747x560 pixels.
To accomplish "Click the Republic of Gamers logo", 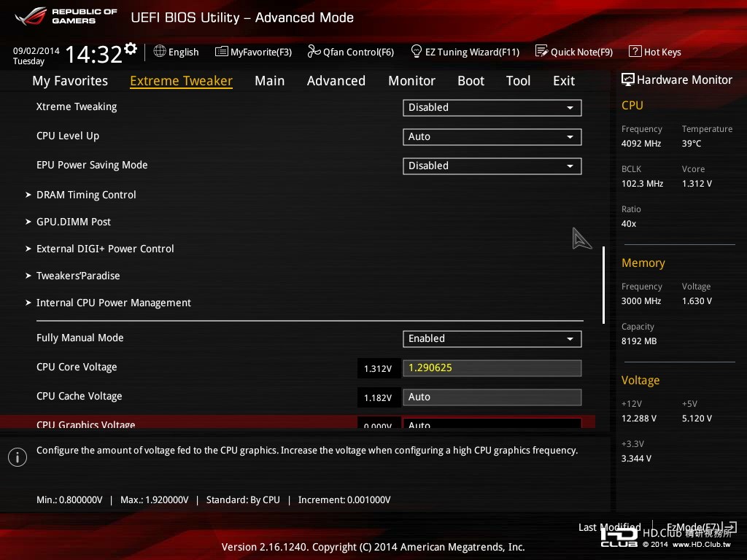I will click(x=66, y=16).
